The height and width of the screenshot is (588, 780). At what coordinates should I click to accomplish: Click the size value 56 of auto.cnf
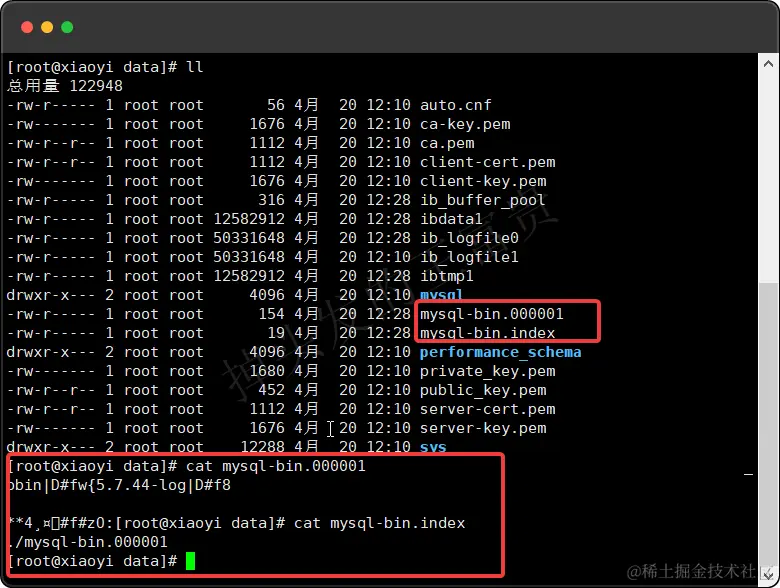[276, 105]
